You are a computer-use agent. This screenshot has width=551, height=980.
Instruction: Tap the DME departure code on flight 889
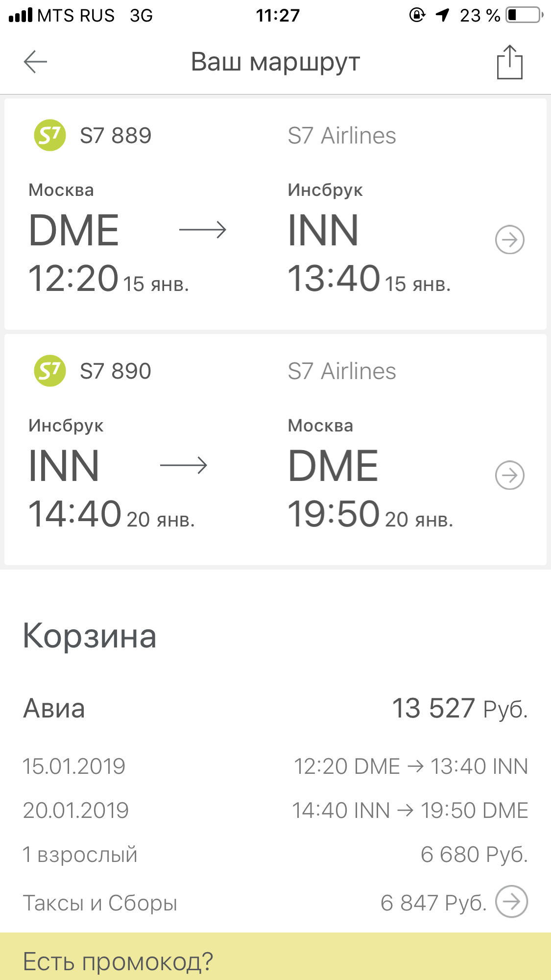[x=74, y=230]
